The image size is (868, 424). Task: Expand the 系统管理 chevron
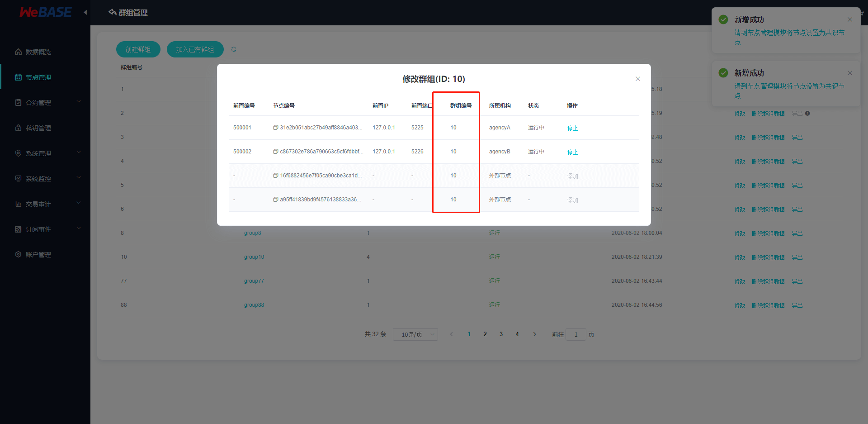coord(79,152)
